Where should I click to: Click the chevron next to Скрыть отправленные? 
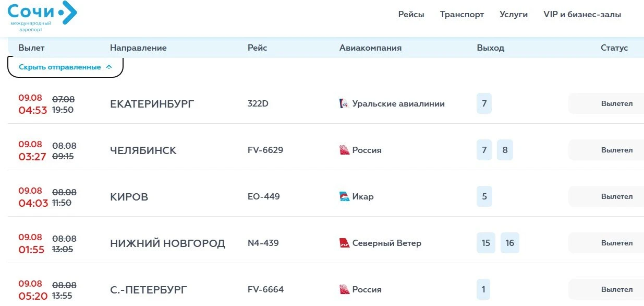pyautogui.click(x=109, y=67)
